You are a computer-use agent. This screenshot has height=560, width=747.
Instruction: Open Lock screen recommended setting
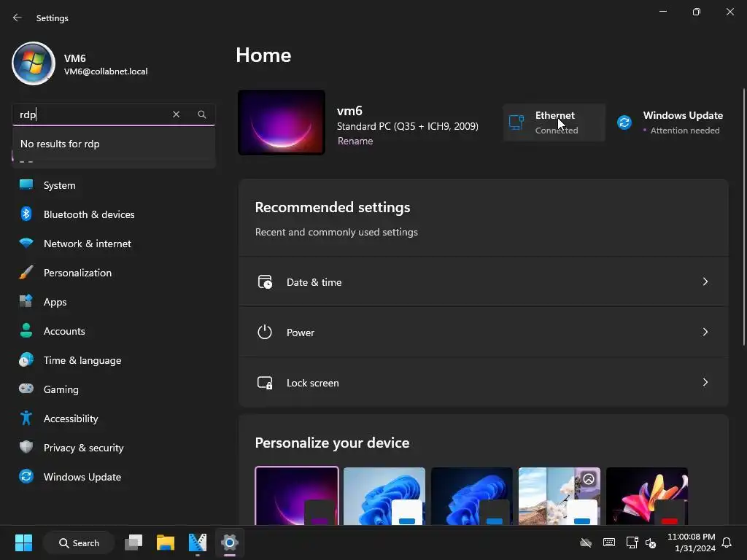[x=484, y=382]
